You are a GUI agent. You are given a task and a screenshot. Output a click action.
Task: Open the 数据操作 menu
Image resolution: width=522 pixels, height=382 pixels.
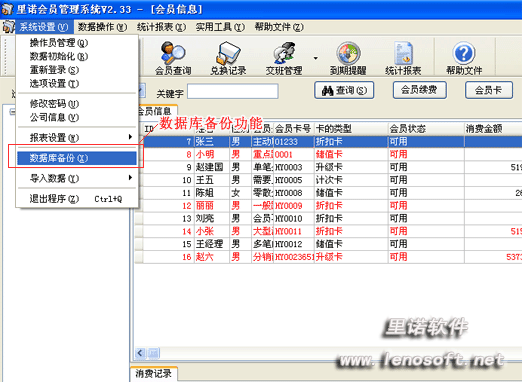(x=103, y=27)
